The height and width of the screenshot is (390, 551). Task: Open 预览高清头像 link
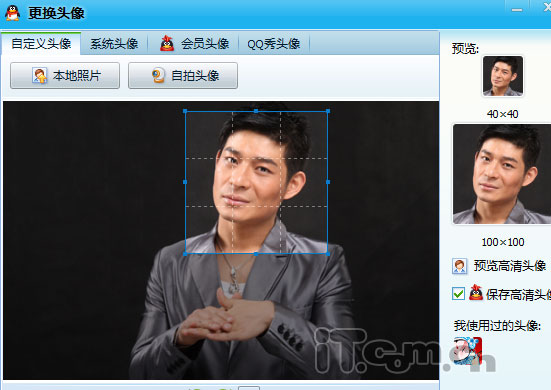coord(509,266)
